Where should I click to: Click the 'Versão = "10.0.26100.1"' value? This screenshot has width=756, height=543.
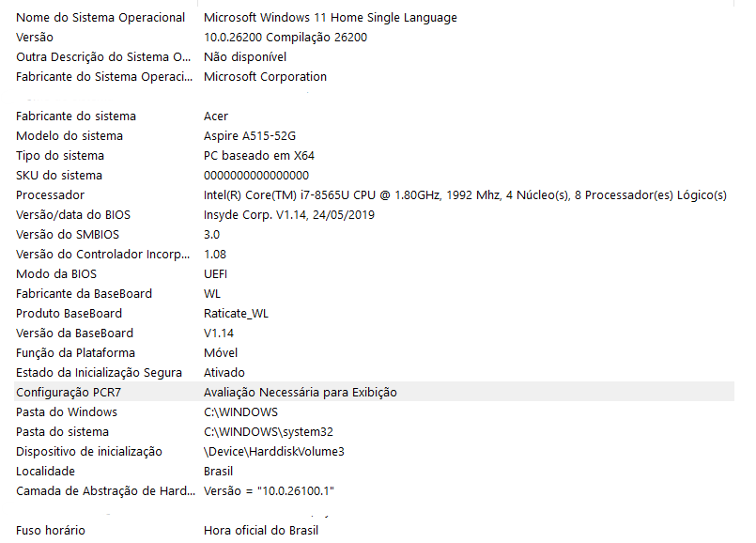click(x=269, y=492)
